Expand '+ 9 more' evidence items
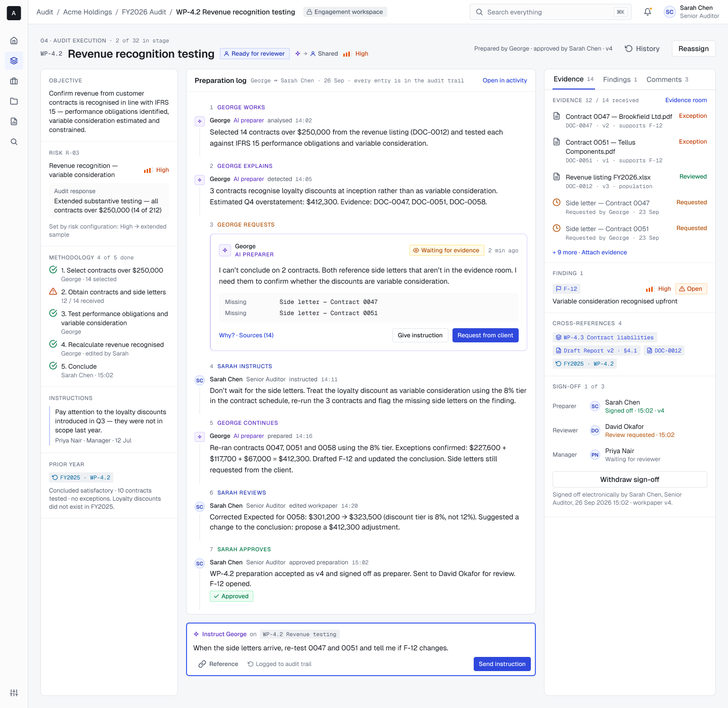This screenshot has width=728, height=708. pyautogui.click(x=565, y=252)
